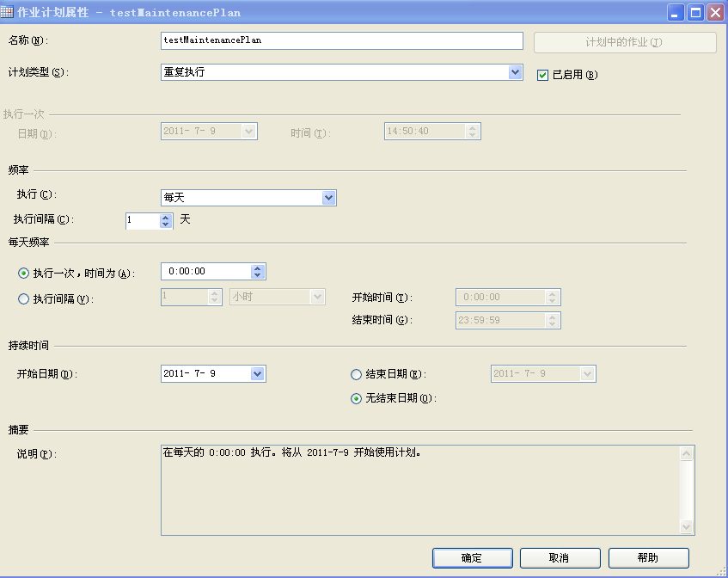The width and height of the screenshot is (728, 578).
Task: Select the 无结束日期 radio button
Action: click(x=356, y=398)
